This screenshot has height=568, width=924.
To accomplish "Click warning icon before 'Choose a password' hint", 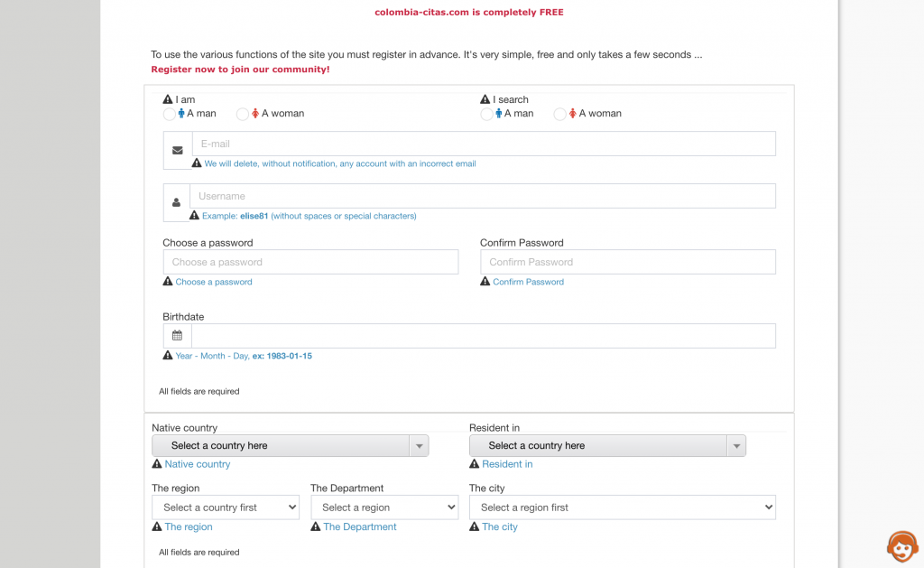I will click(168, 282).
